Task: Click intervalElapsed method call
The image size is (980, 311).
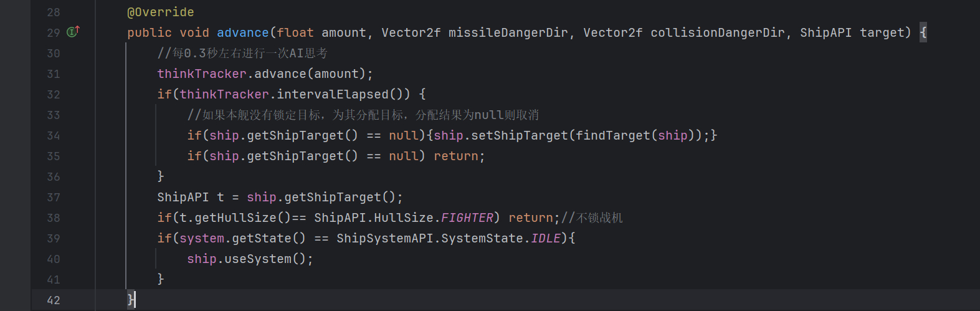Action: [x=332, y=95]
